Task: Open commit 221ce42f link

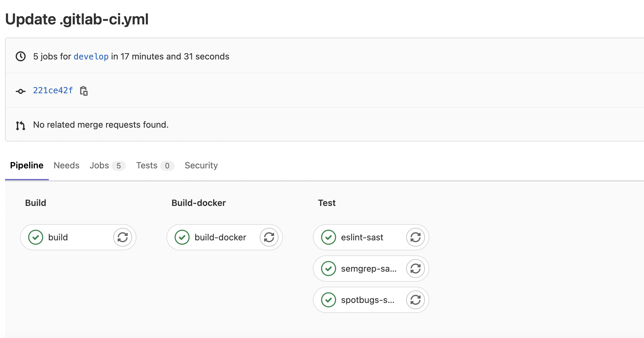Action: point(53,90)
